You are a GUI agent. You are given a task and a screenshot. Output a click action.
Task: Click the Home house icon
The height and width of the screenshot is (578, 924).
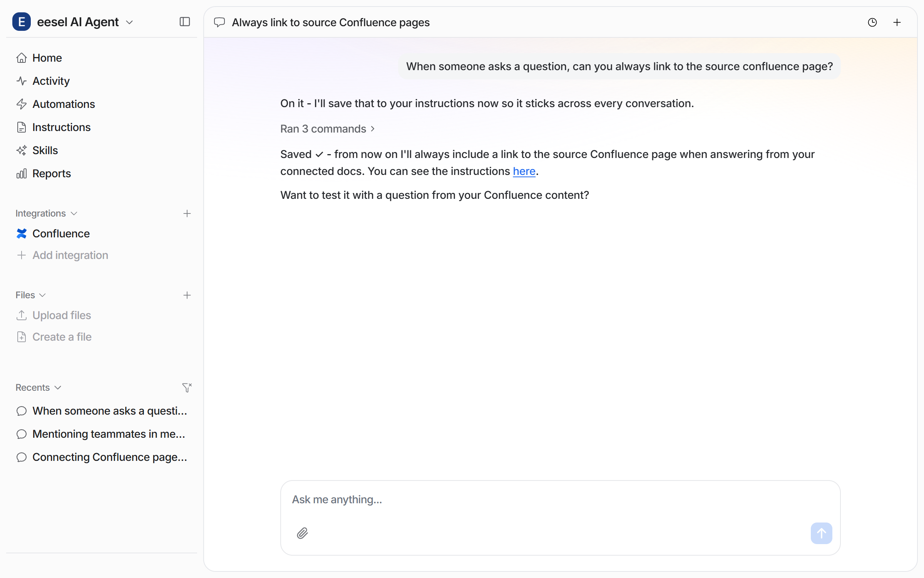pyautogui.click(x=22, y=58)
